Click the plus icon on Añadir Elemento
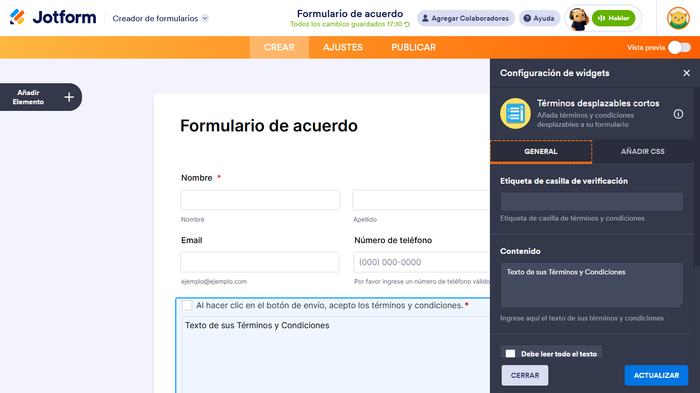 pyautogui.click(x=69, y=97)
